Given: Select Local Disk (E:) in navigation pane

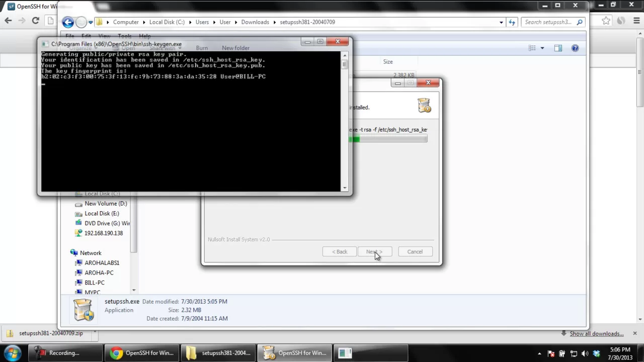Looking at the screenshot, I should [102, 213].
